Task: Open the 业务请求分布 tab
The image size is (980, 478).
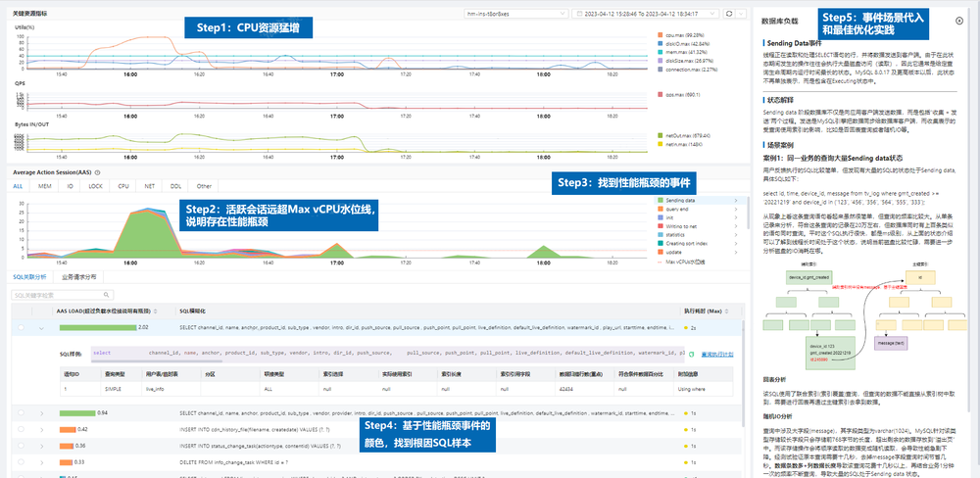Action: point(76,276)
